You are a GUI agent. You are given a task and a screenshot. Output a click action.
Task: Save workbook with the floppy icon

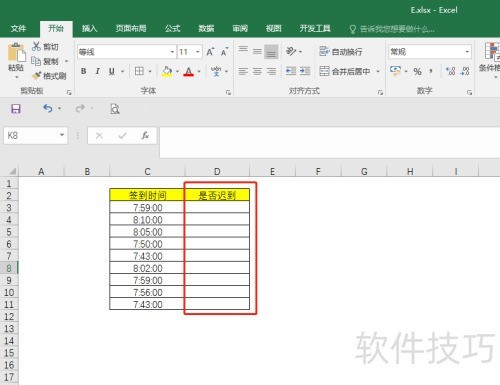(16, 109)
